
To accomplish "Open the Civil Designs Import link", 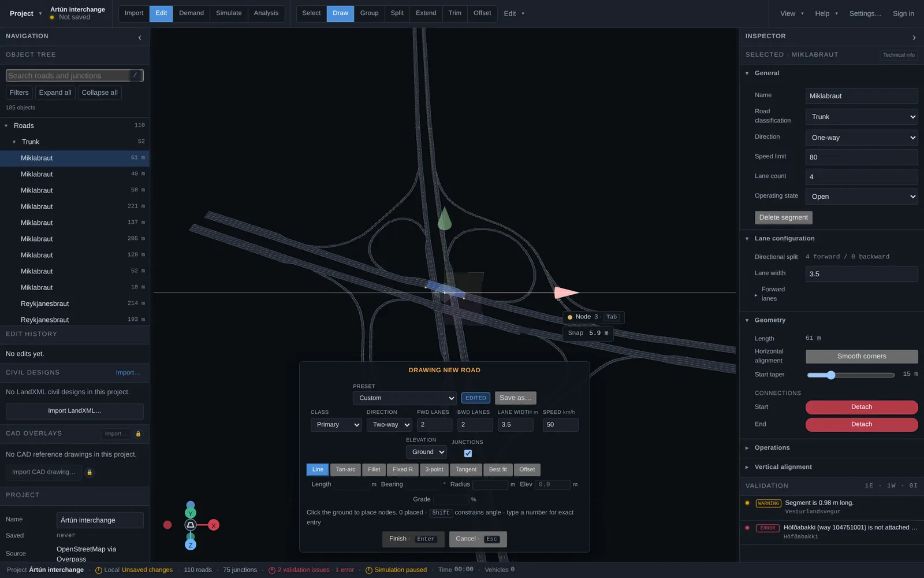I will pos(128,373).
